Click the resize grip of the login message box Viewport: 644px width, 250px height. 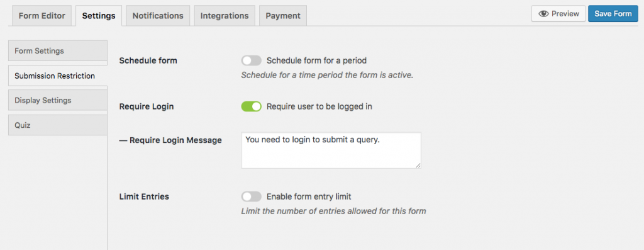pyautogui.click(x=418, y=165)
